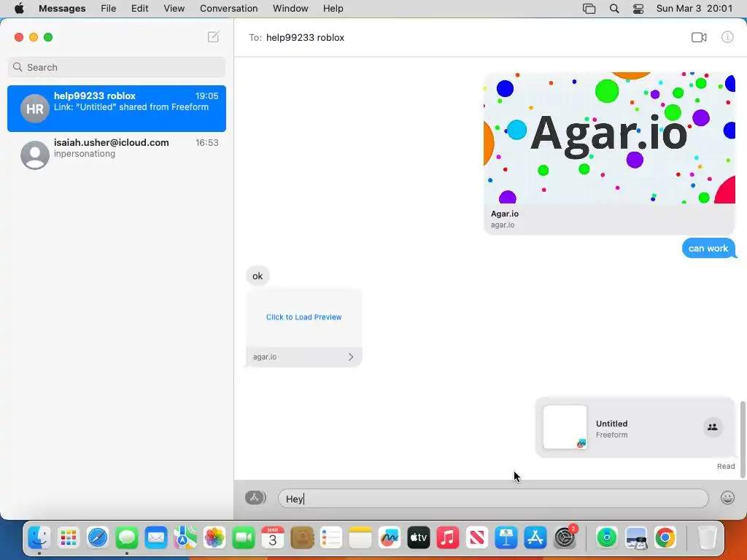Click the group collaboration icon on Untitled card

[x=713, y=427]
